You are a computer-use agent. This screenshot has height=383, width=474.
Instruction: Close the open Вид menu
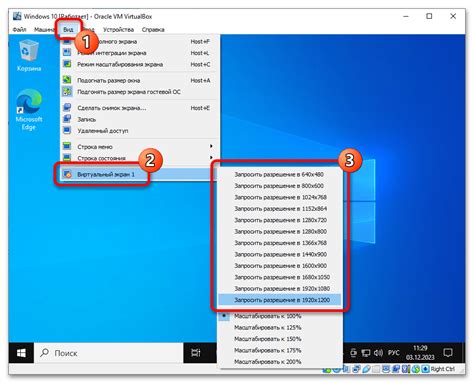point(68,29)
